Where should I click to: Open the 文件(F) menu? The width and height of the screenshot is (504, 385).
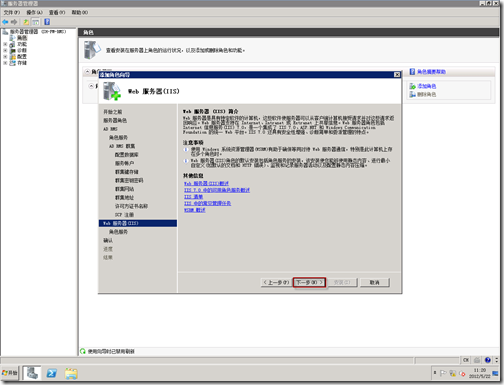coord(12,12)
